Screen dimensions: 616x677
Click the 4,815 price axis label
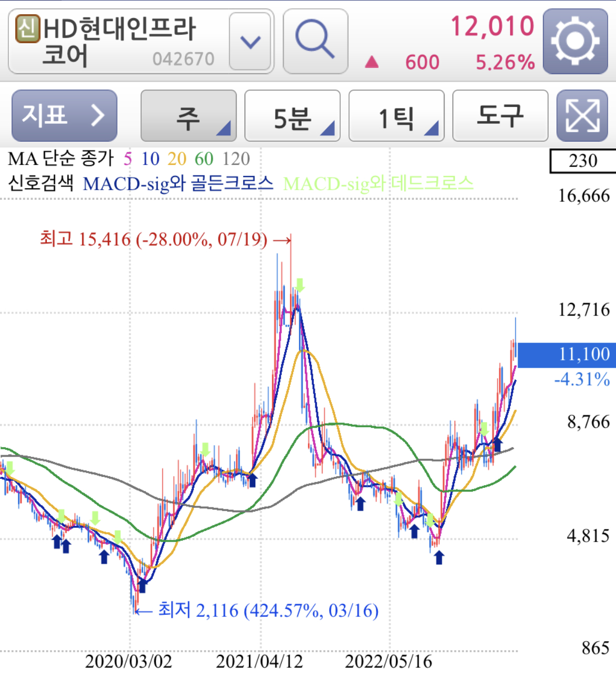[x=588, y=536]
